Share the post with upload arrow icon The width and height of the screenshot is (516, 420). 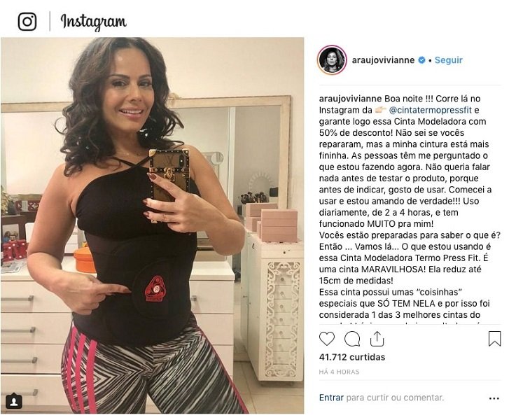click(377, 339)
